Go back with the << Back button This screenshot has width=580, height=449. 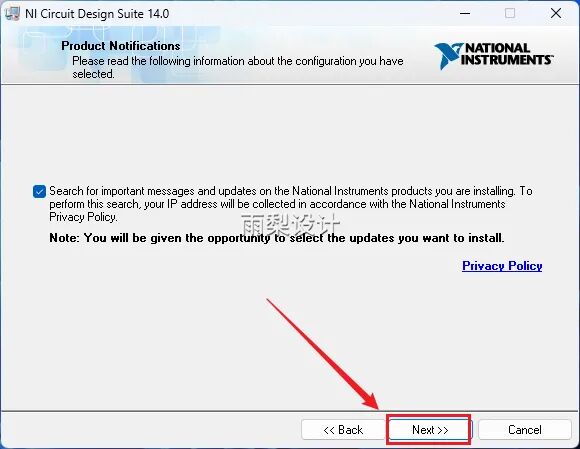point(343,430)
